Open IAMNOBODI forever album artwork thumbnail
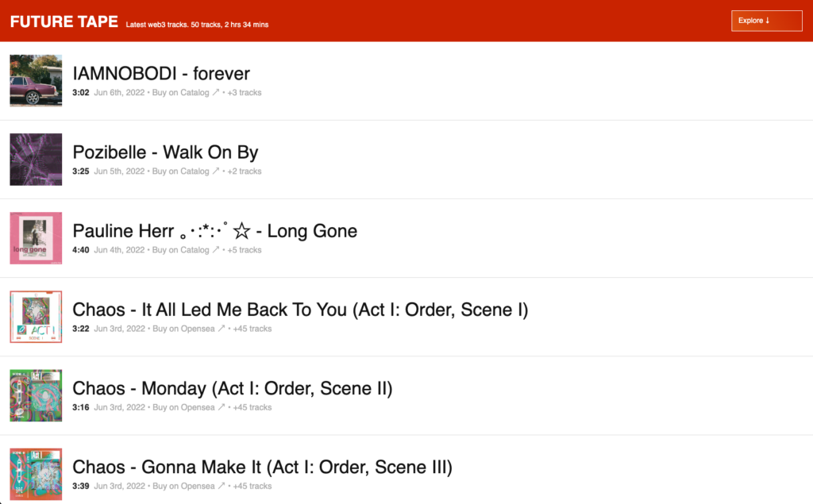This screenshot has height=504, width=813. tap(36, 81)
